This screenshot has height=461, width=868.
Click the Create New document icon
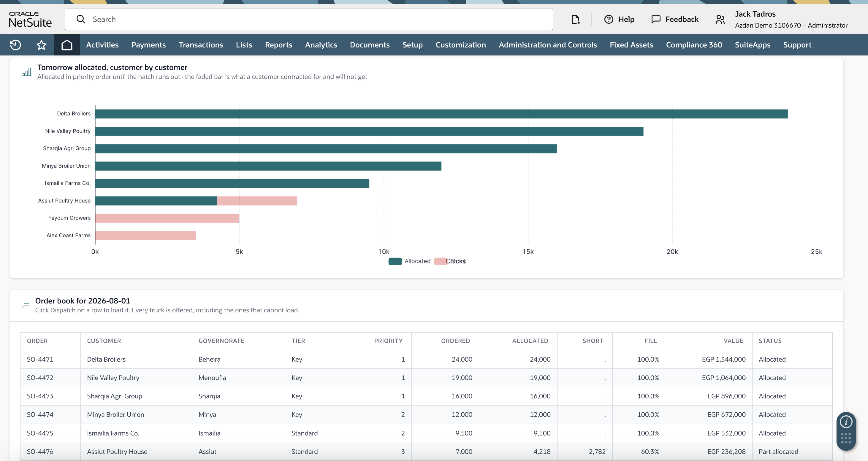point(576,19)
